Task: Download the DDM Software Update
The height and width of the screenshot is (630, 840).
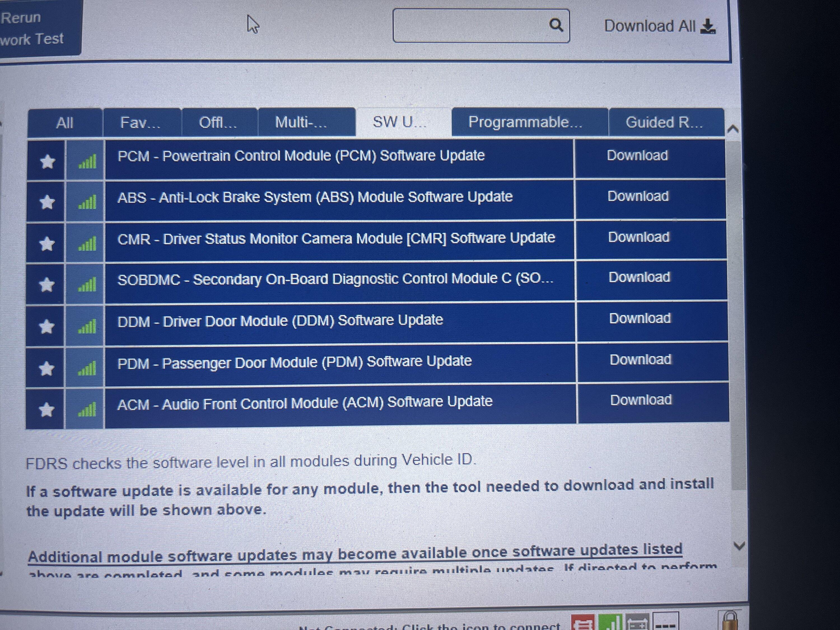Action: coord(640,318)
